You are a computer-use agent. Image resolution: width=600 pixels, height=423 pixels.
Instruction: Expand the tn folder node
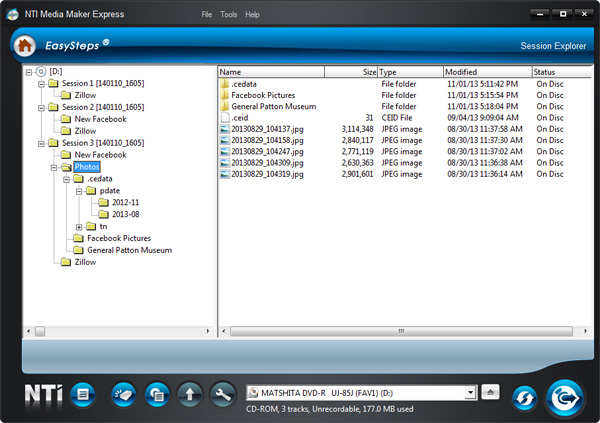[x=79, y=227]
